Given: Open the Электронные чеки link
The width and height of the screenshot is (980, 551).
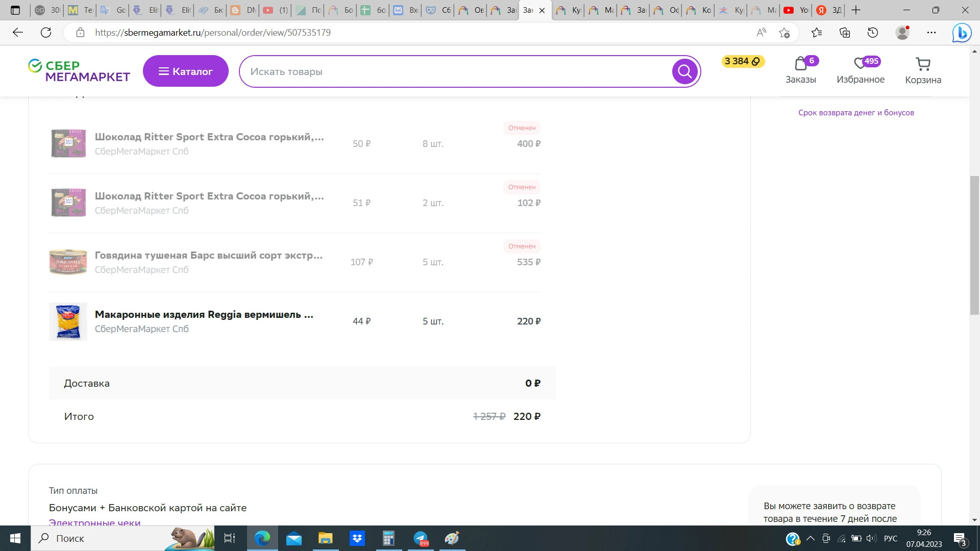Looking at the screenshot, I should (x=94, y=522).
